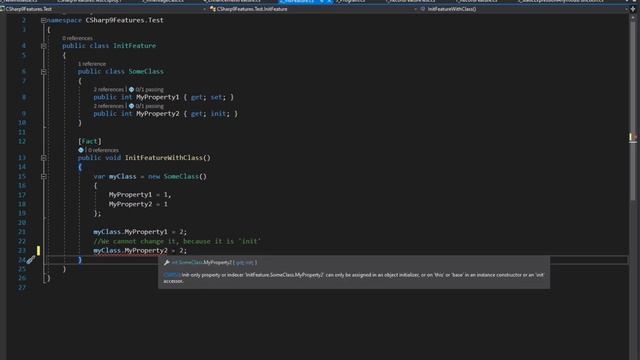Click 'myClass' variable on line 15
This screenshot has width=640, height=360.
122,176
